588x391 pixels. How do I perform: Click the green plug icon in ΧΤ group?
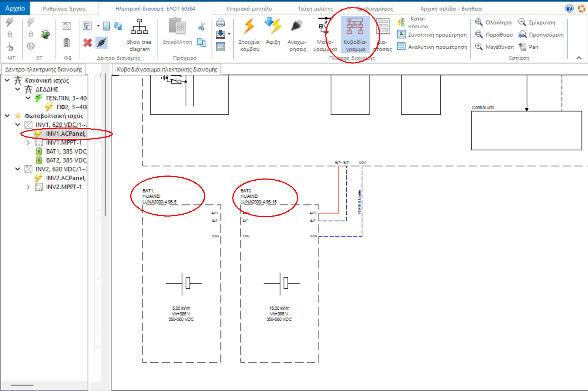(45, 34)
